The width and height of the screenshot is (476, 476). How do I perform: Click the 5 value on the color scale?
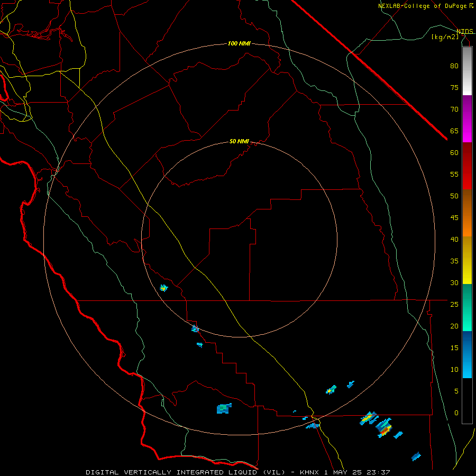[x=456, y=391]
